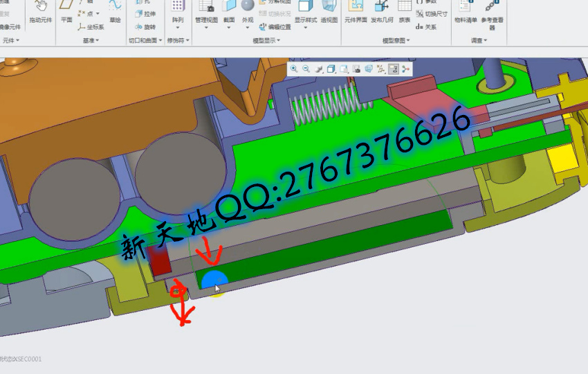Toggle the Switch Dimensions (切换尺寸) option
Screen dimensions: 588x374
point(431,13)
